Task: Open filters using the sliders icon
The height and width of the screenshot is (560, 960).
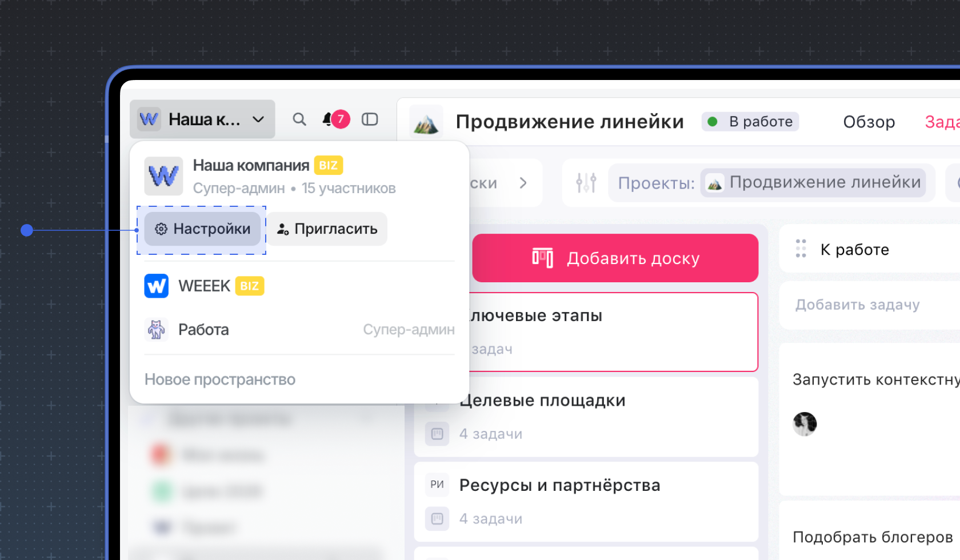Action: point(586,182)
